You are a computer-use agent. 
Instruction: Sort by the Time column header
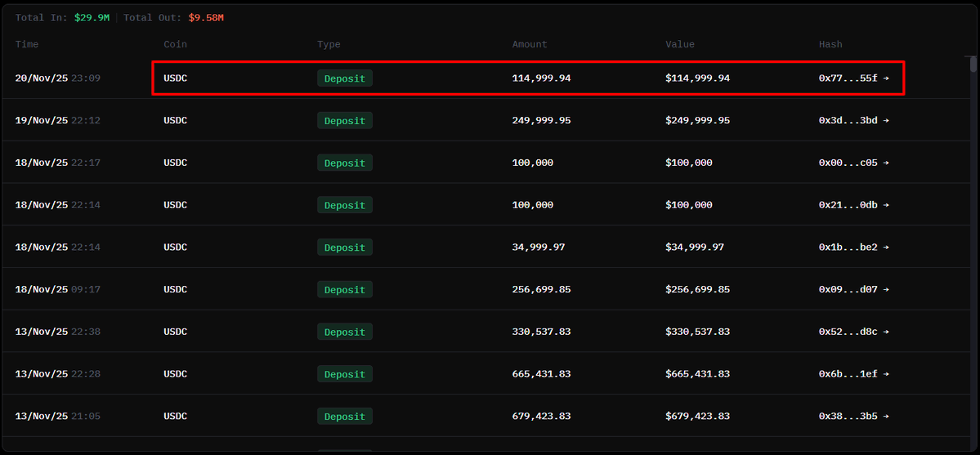tap(27, 44)
